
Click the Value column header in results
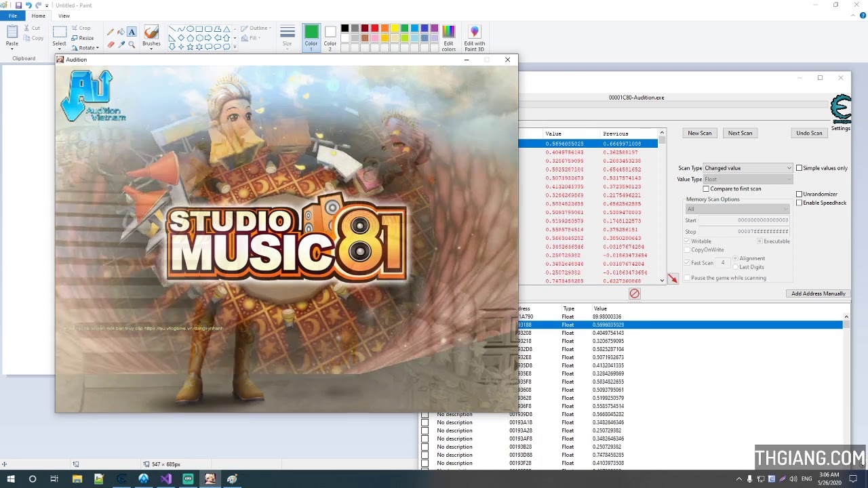(553, 134)
